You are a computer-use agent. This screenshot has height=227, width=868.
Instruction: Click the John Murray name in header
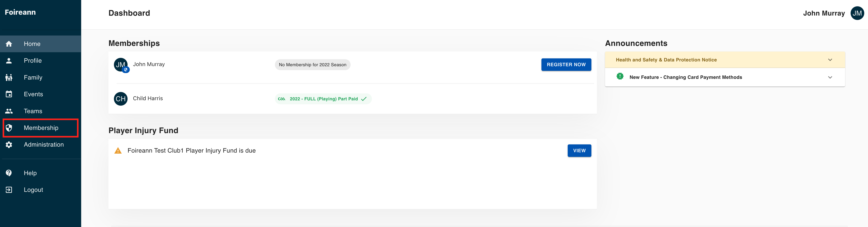pyautogui.click(x=824, y=13)
